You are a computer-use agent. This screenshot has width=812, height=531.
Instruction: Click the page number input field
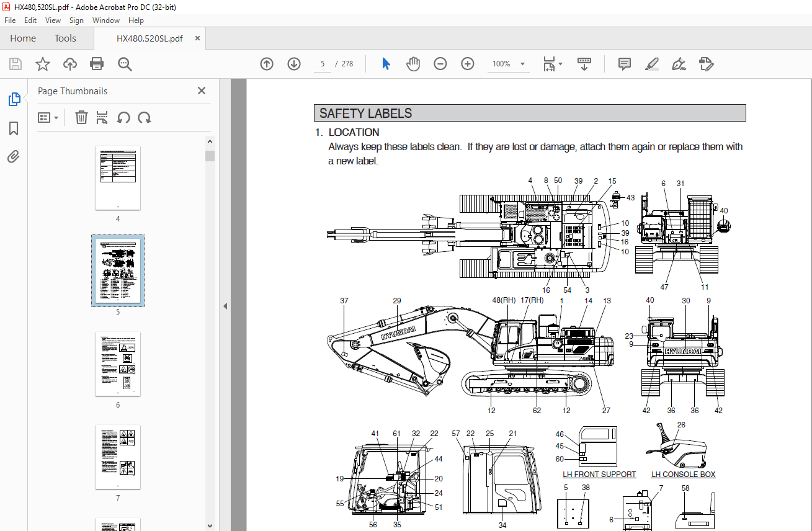323,64
